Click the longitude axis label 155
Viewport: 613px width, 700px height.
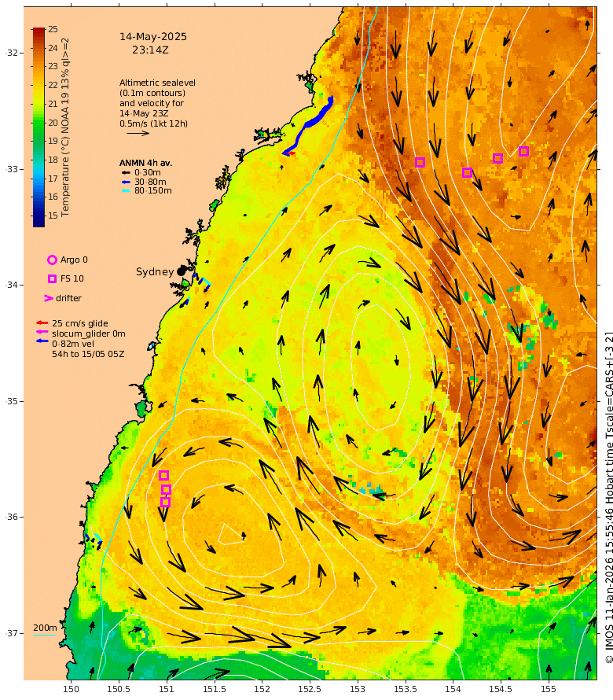549,689
